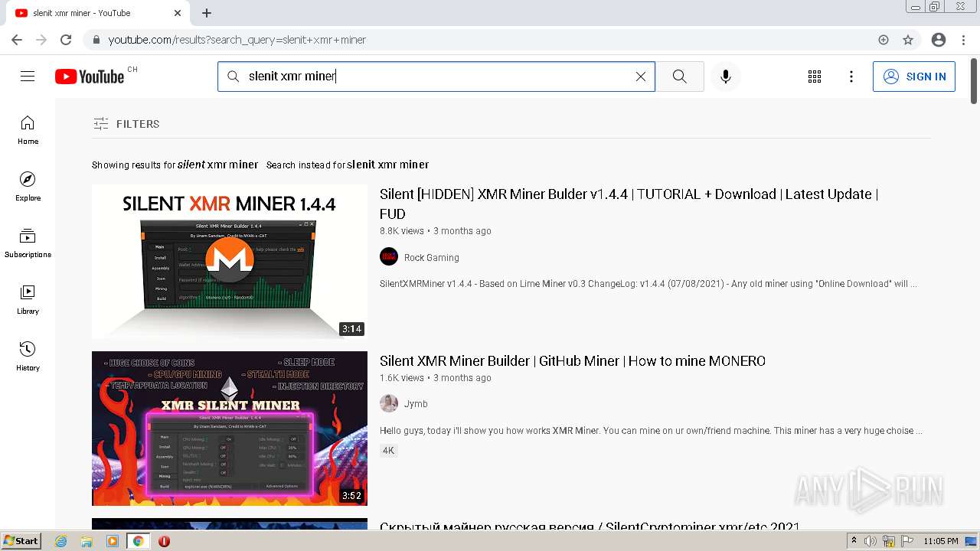Open the YouTube hamburger guide menu

[x=28, y=77]
